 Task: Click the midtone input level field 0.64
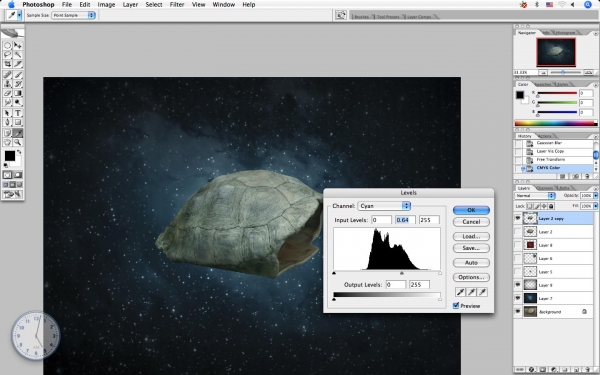[x=405, y=220]
